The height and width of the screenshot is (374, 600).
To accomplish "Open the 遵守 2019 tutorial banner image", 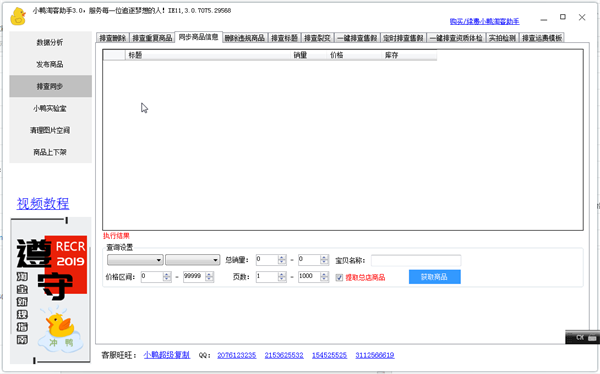I will (51, 290).
